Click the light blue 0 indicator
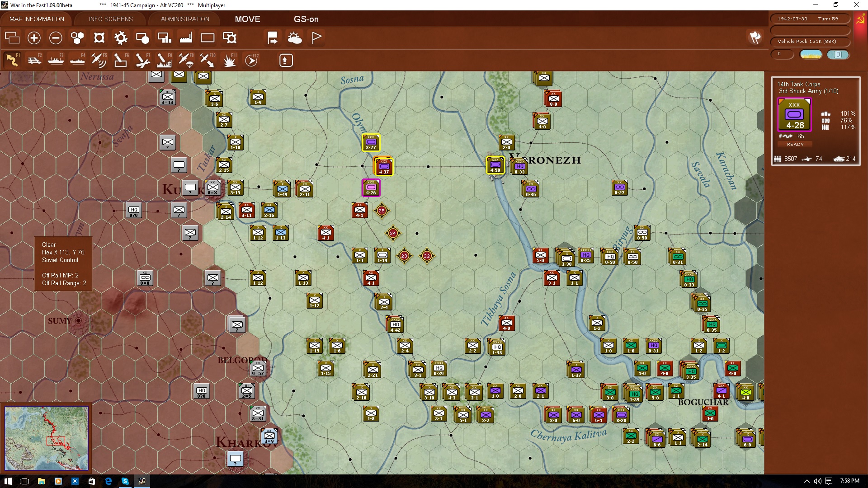The height and width of the screenshot is (488, 868). [x=838, y=54]
